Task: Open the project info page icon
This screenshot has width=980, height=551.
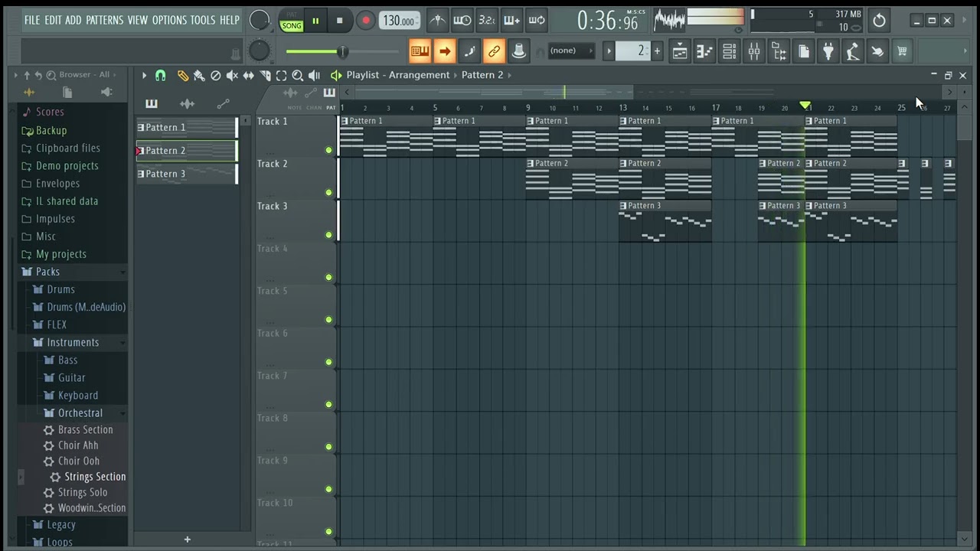Action: 803,51
